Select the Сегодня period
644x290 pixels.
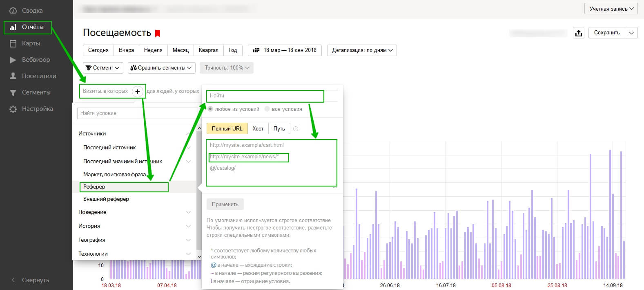pyautogui.click(x=98, y=50)
